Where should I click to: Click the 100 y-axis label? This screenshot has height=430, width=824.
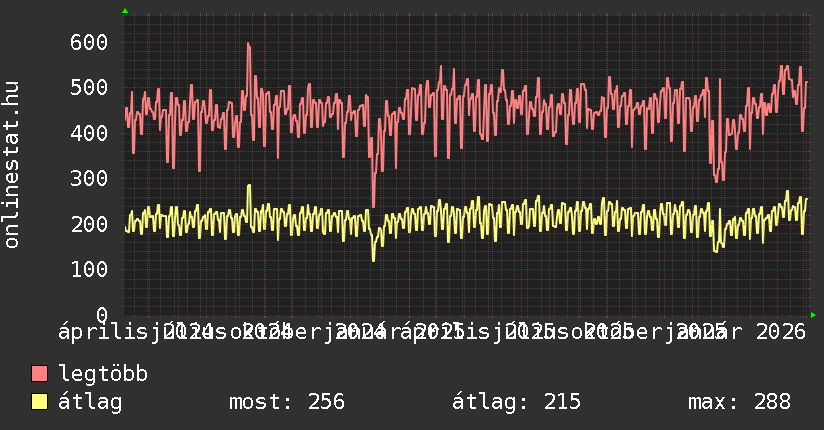tap(89, 269)
